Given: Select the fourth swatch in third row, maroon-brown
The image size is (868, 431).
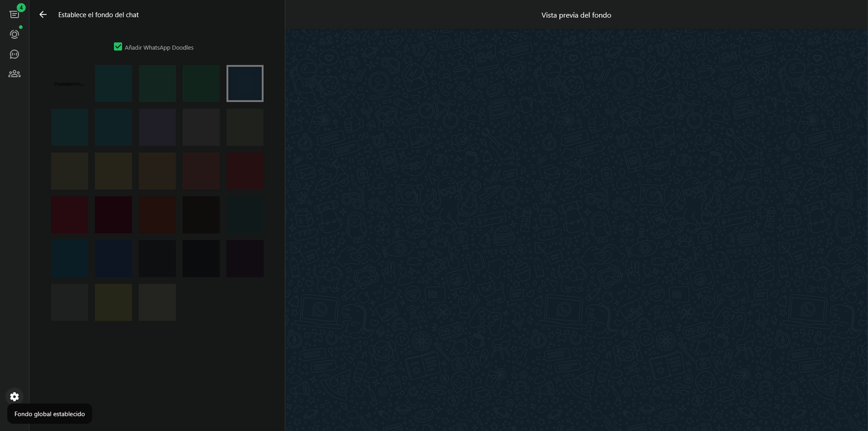Looking at the screenshot, I should [201, 171].
